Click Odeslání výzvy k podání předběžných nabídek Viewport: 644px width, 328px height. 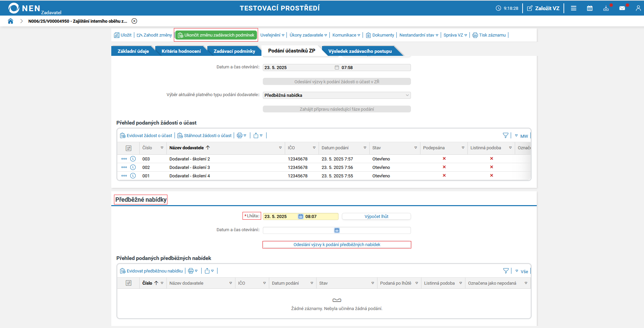(x=337, y=244)
